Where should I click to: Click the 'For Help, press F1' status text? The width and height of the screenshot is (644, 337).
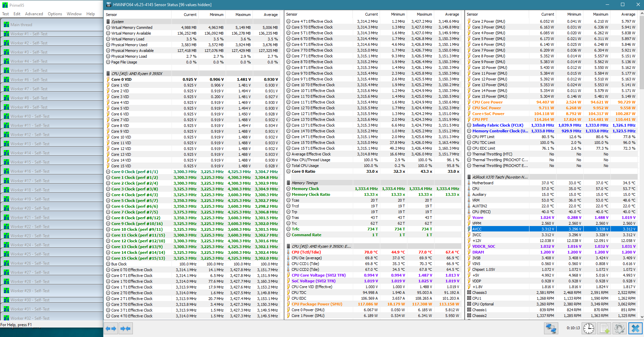(x=16, y=325)
